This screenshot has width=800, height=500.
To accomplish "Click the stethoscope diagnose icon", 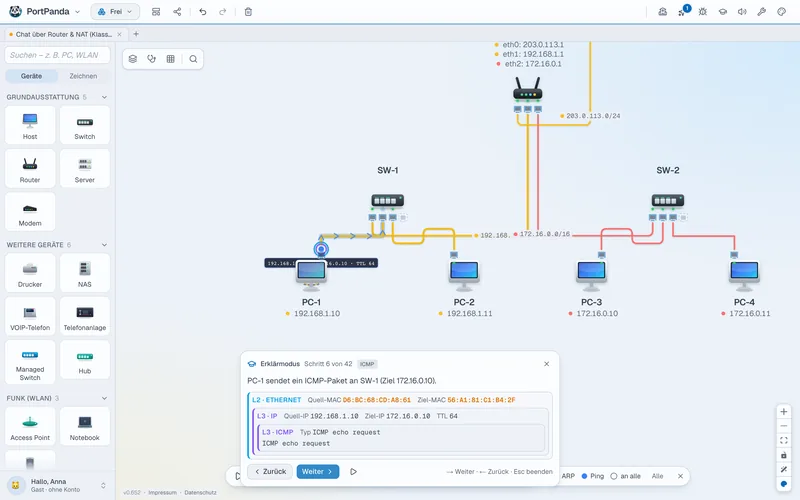I will tap(152, 59).
